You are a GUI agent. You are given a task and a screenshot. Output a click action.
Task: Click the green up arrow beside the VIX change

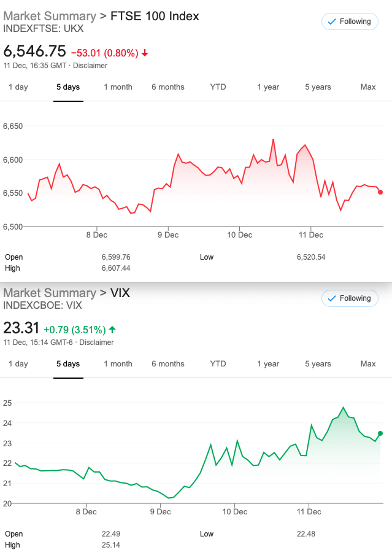click(x=112, y=330)
